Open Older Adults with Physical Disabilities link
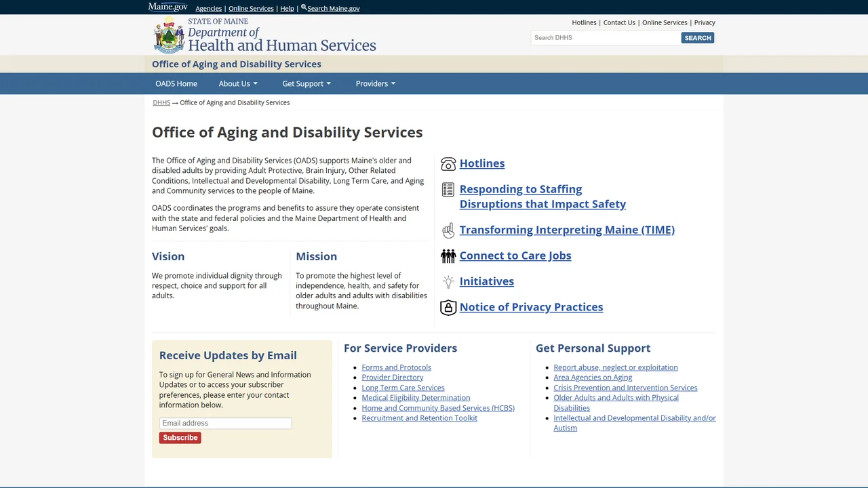 (x=616, y=403)
